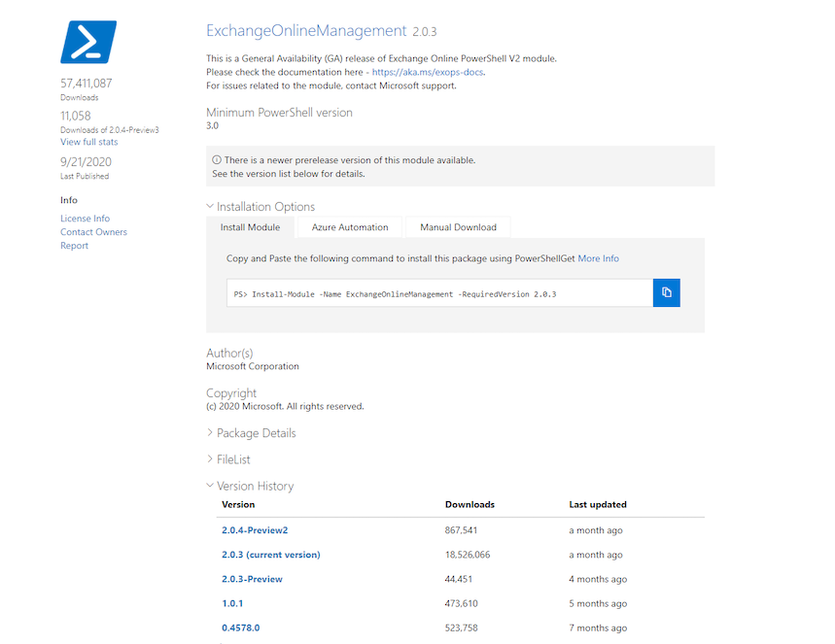Click the Contact Owners link

[93, 232]
